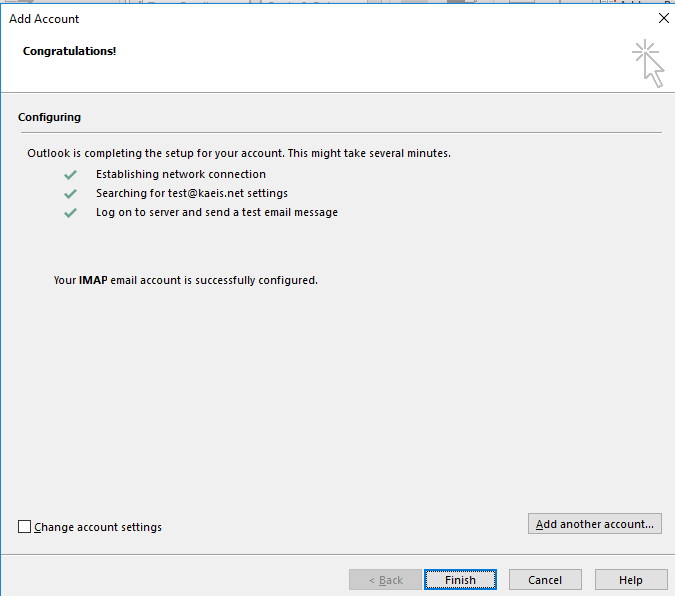The image size is (675, 596).
Task: Click the Searching for test@kaeis.net settings text
Action: pos(191,193)
